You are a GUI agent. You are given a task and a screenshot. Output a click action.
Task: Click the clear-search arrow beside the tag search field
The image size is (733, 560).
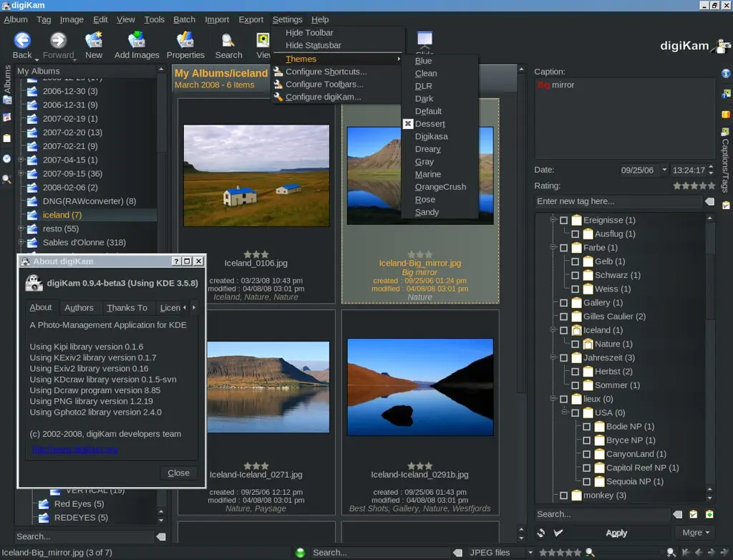tap(677, 514)
